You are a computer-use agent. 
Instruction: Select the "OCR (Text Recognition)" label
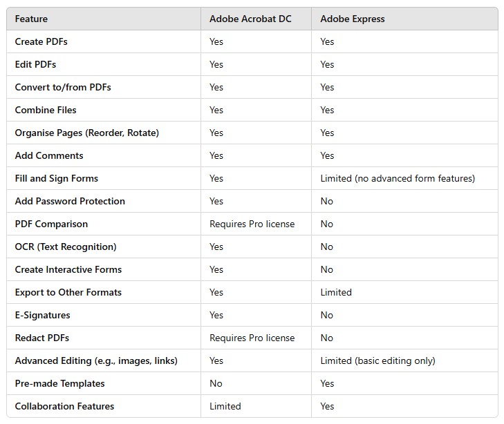66,247
